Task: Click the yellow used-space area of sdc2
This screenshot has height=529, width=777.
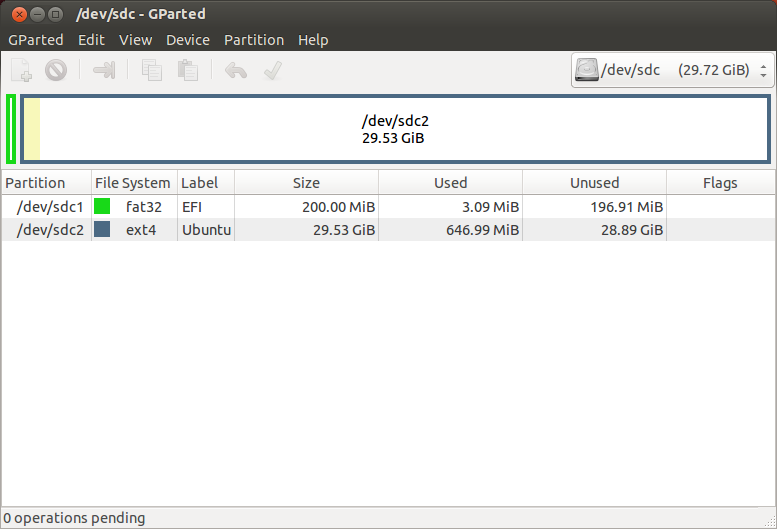Action: tap(32, 129)
